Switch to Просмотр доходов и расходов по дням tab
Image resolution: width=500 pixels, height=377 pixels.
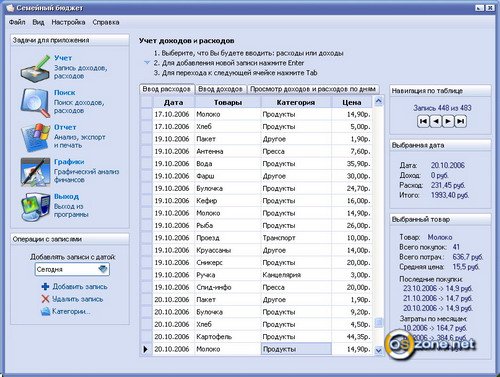[313, 89]
